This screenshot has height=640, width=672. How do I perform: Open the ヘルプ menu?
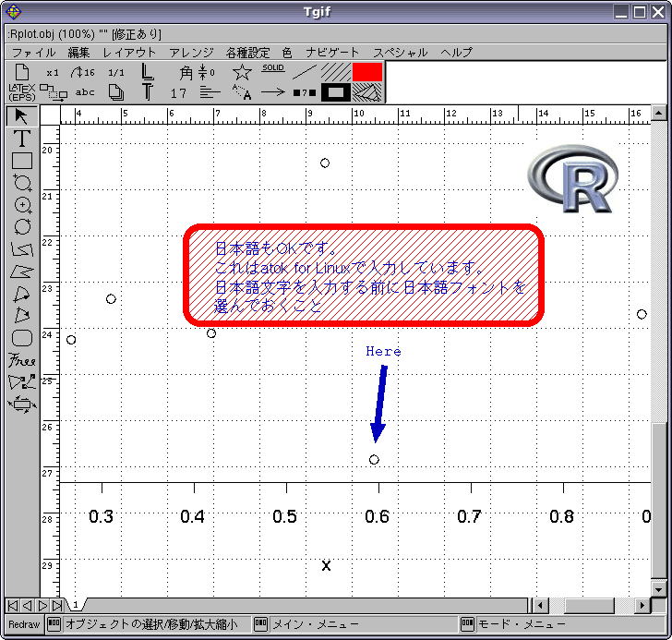click(x=456, y=53)
